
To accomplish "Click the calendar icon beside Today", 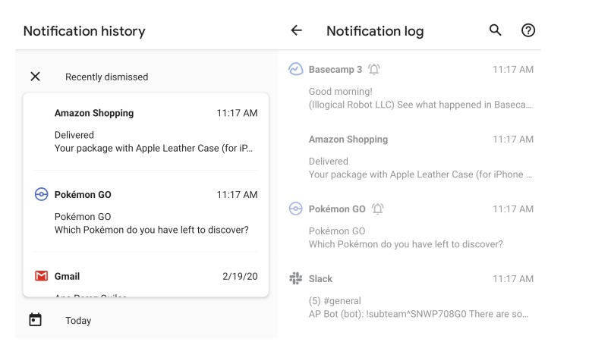I will pyautogui.click(x=35, y=320).
